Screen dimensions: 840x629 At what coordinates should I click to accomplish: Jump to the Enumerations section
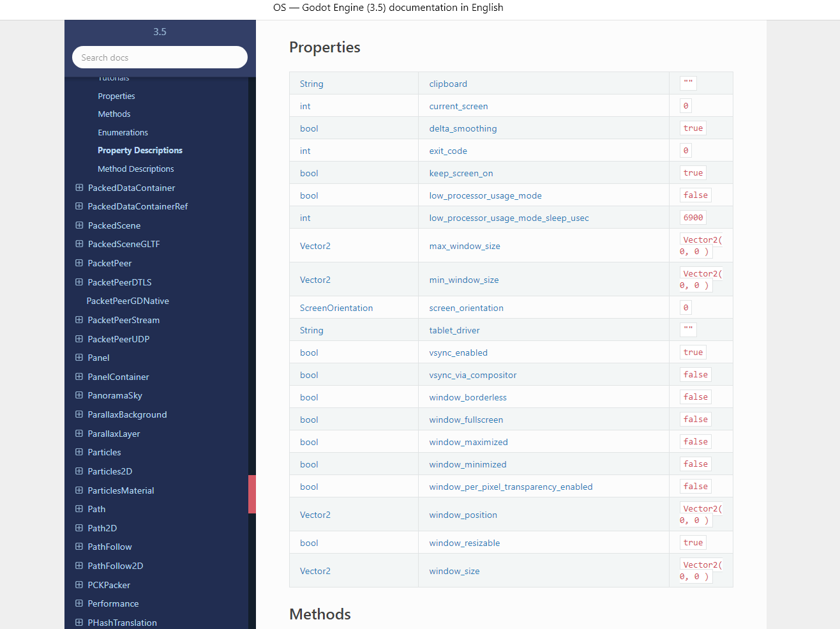[x=123, y=133]
